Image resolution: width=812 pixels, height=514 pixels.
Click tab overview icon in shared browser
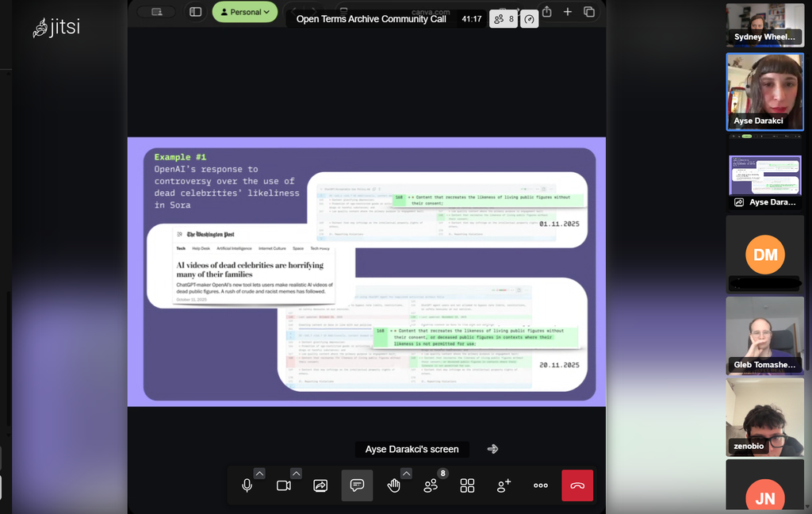click(x=589, y=11)
